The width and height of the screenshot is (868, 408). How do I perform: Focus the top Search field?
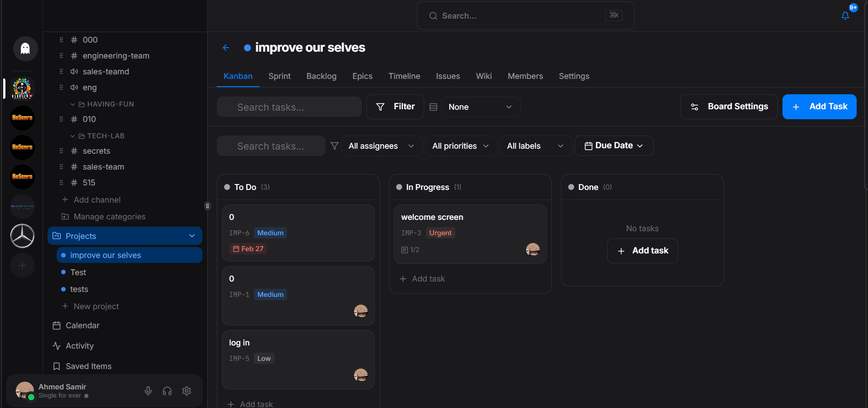pos(525,16)
